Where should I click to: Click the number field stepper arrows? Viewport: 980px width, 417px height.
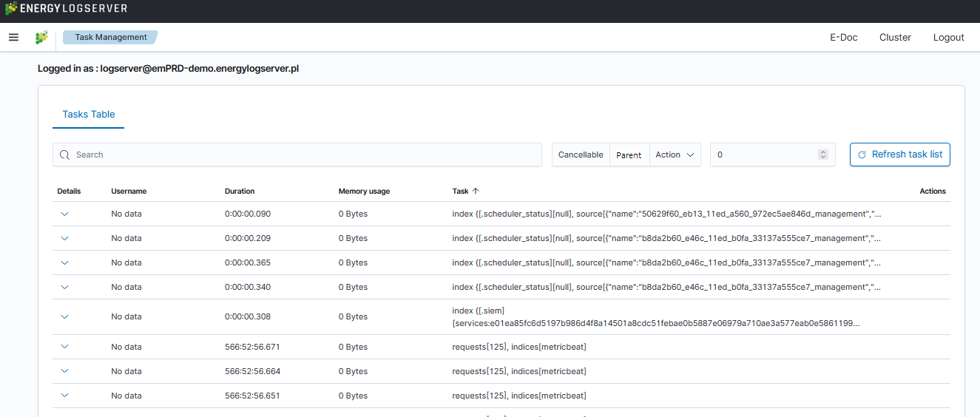[x=822, y=155]
